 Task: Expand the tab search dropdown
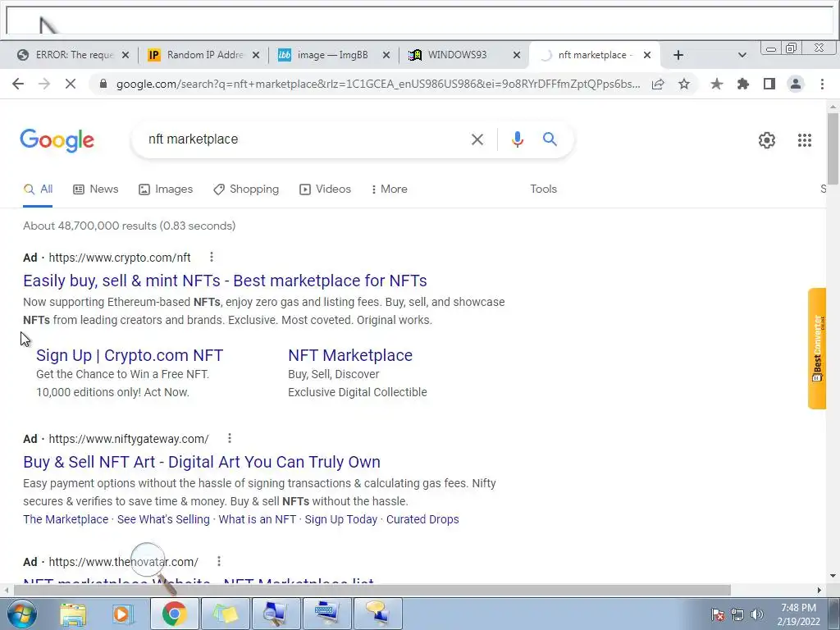(742, 55)
